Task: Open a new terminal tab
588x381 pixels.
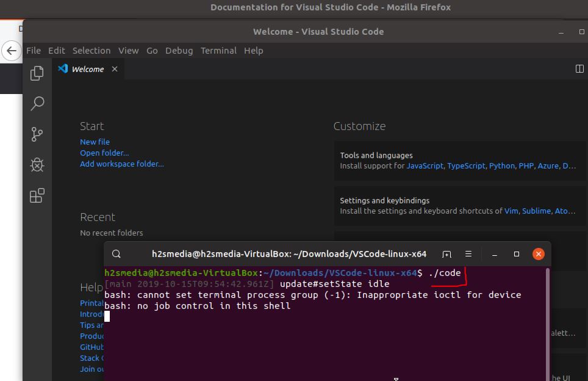Action: pos(446,254)
